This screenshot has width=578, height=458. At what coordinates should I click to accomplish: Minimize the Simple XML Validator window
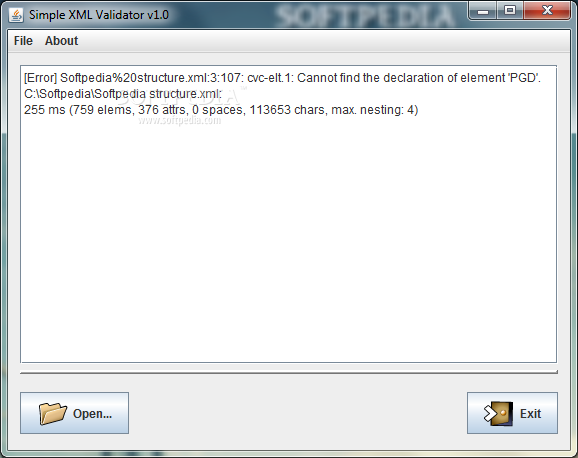[x=483, y=11]
